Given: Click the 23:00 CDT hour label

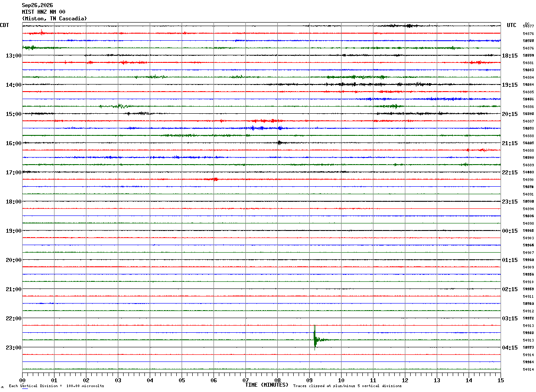Looking at the screenshot, I should 13,348.
